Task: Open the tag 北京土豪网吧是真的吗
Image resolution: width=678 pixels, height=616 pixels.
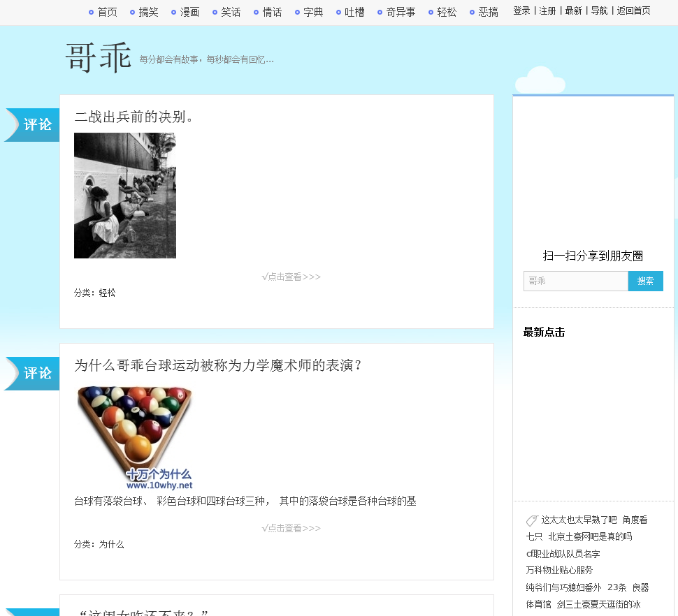Action: (x=590, y=537)
